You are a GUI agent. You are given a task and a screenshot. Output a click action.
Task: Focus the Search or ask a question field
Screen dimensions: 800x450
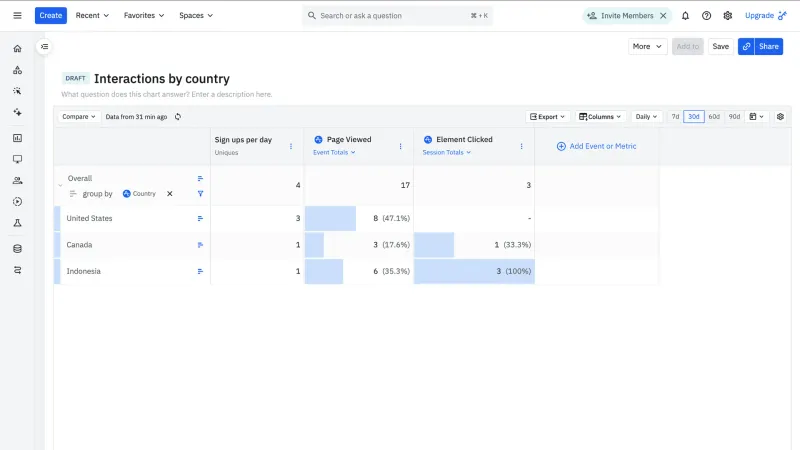pyautogui.click(x=397, y=16)
